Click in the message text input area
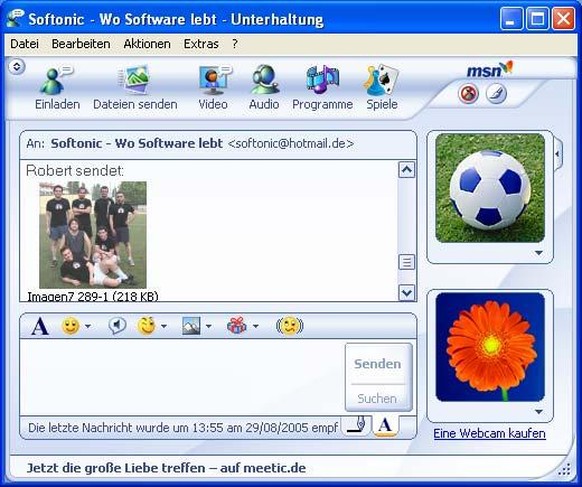 coord(182,377)
